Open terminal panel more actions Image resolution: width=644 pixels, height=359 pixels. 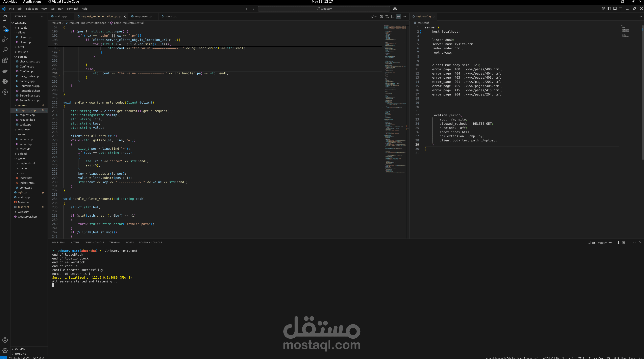tap(629, 243)
